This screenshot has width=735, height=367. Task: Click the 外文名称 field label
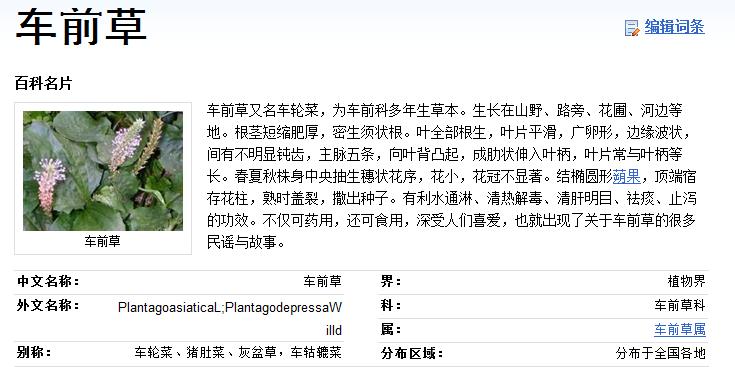(x=48, y=306)
